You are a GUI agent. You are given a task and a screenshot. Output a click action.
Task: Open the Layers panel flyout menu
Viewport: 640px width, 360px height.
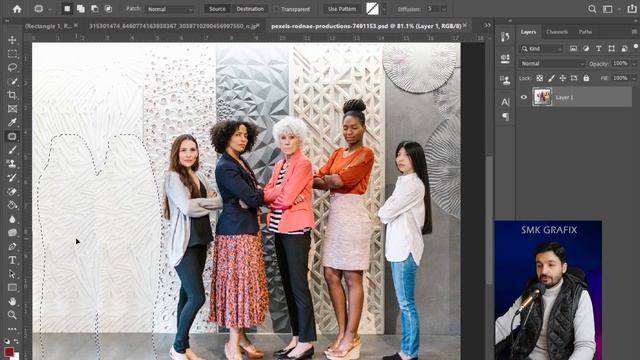tap(634, 31)
